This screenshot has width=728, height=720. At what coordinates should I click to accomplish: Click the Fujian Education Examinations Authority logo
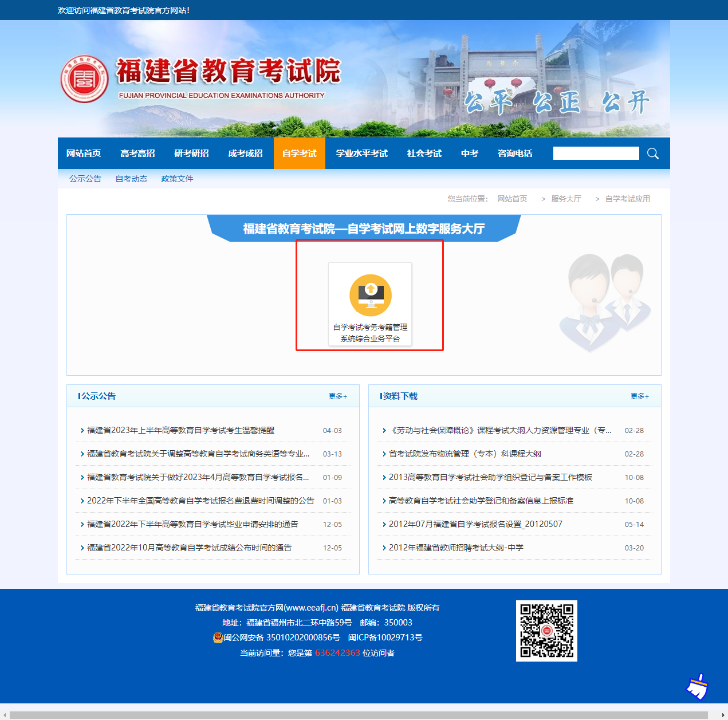click(x=85, y=79)
